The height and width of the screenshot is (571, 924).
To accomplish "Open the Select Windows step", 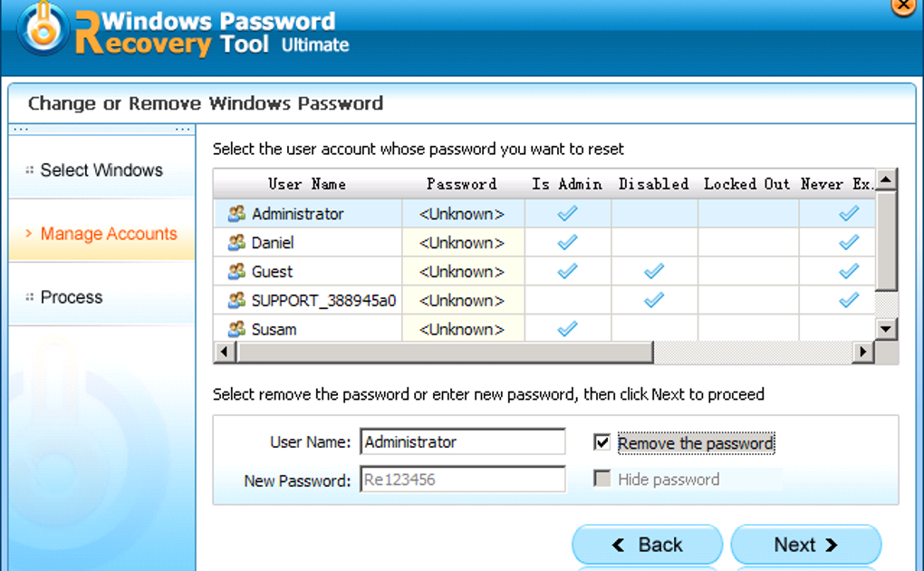I will (101, 169).
